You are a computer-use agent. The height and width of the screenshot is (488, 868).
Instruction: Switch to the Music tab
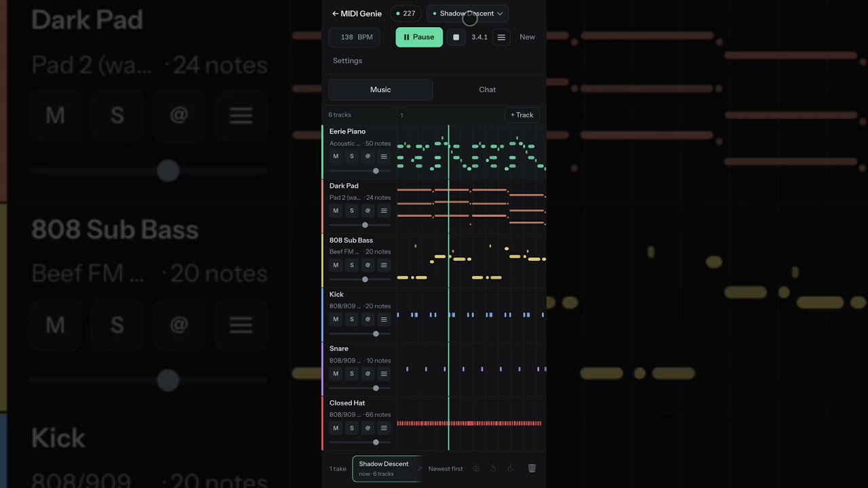pos(380,89)
